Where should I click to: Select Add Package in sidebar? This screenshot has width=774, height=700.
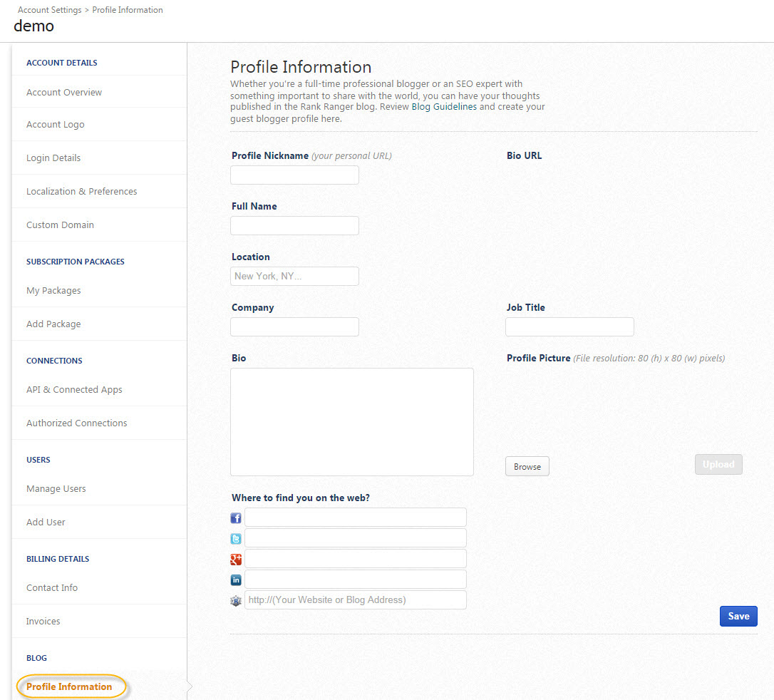click(x=53, y=324)
